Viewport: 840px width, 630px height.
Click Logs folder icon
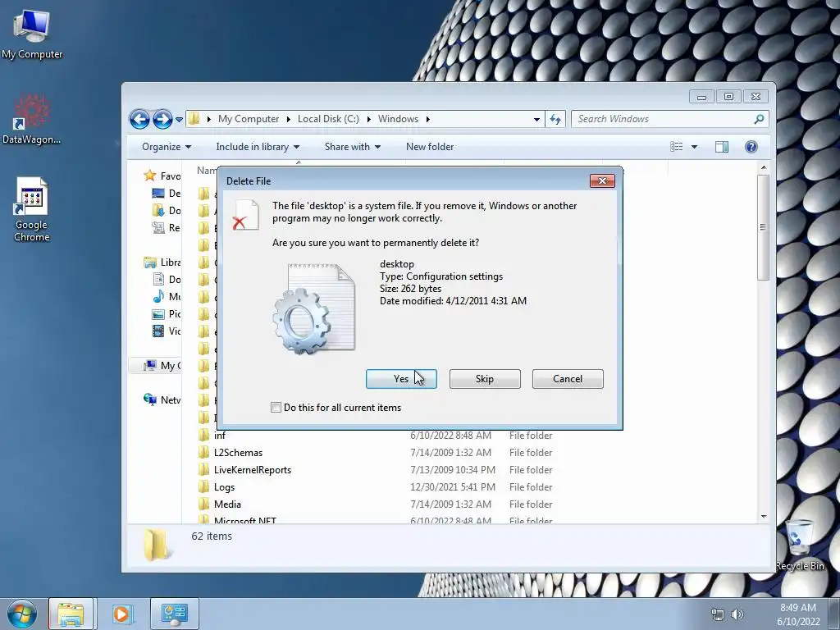pyautogui.click(x=203, y=487)
